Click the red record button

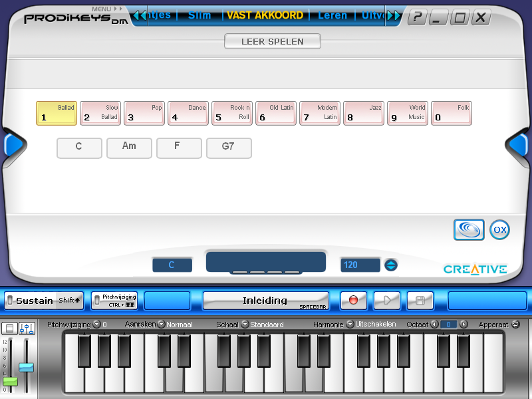pyautogui.click(x=353, y=301)
